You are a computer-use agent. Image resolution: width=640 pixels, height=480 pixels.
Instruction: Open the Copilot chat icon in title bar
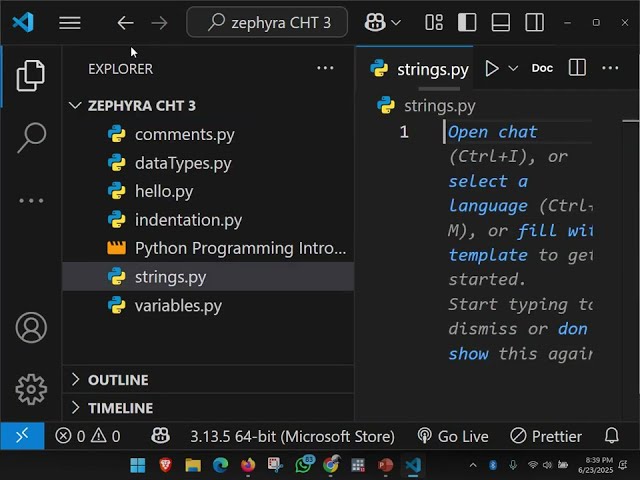point(375,22)
